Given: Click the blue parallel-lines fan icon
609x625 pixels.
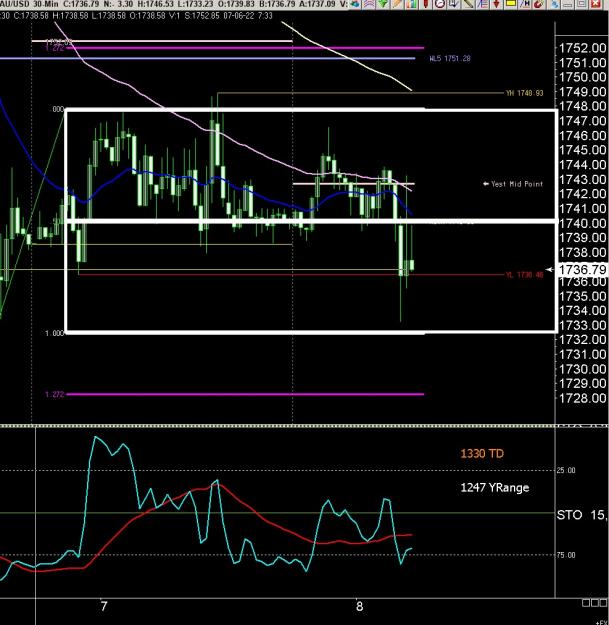Looking at the screenshot, I should pyautogui.click(x=483, y=3).
